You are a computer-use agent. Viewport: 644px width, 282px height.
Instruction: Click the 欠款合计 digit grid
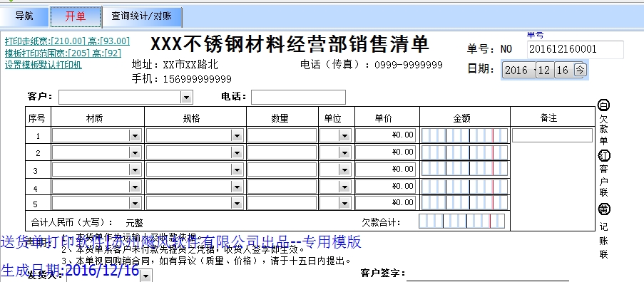tap(461, 221)
